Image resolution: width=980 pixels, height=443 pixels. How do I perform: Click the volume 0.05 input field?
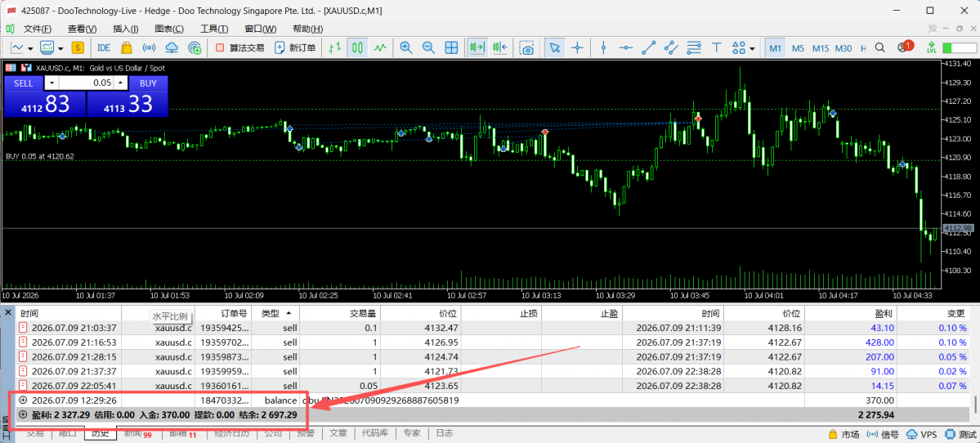(87, 83)
